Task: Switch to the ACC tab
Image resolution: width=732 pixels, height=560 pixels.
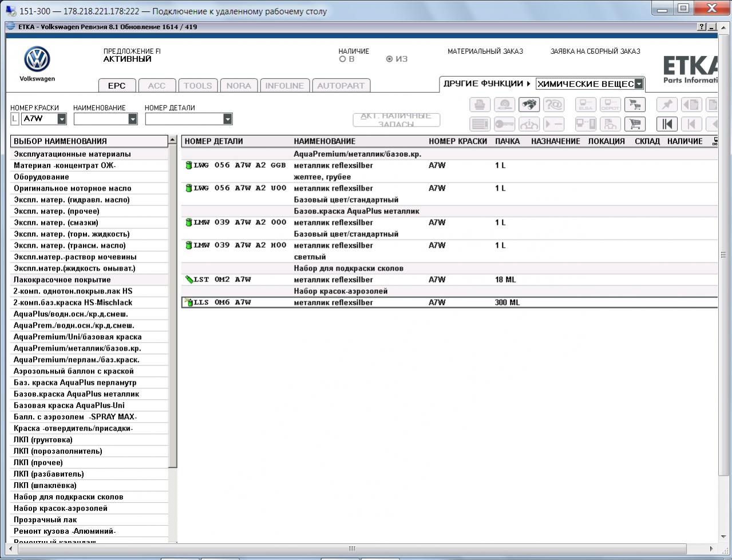Action: (x=157, y=85)
